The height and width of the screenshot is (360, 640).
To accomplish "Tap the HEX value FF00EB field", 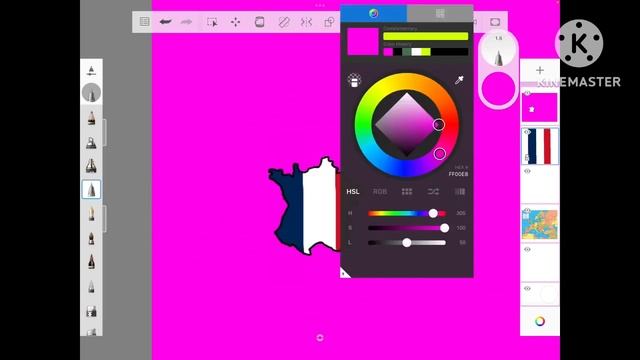I will [458, 174].
